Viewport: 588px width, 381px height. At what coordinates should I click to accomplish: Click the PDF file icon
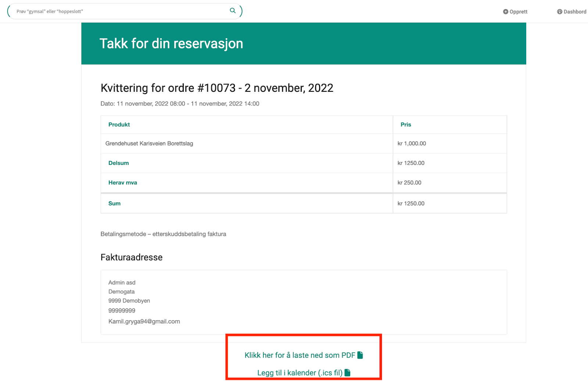click(360, 355)
